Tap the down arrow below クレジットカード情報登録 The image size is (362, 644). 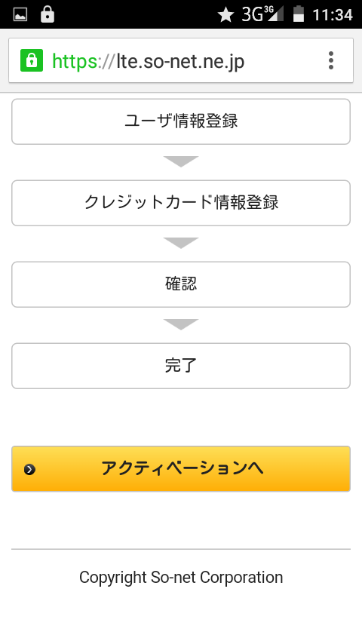coord(181,243)
